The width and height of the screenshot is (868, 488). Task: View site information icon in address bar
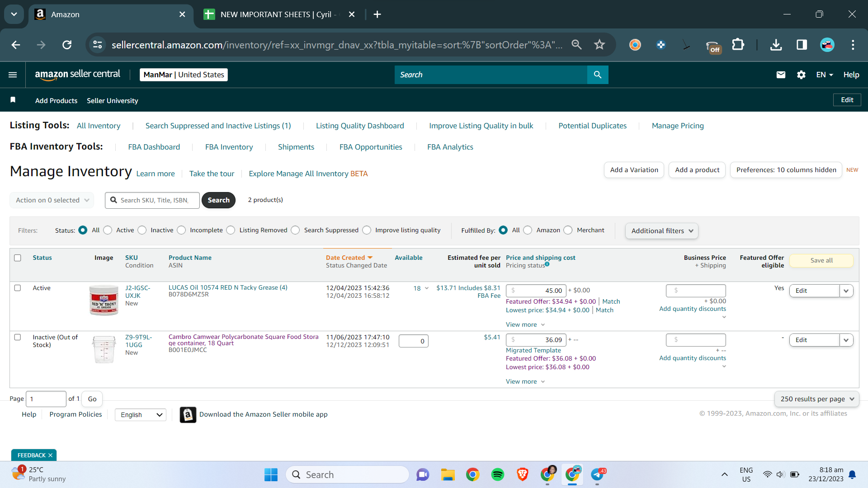(98, 44)
